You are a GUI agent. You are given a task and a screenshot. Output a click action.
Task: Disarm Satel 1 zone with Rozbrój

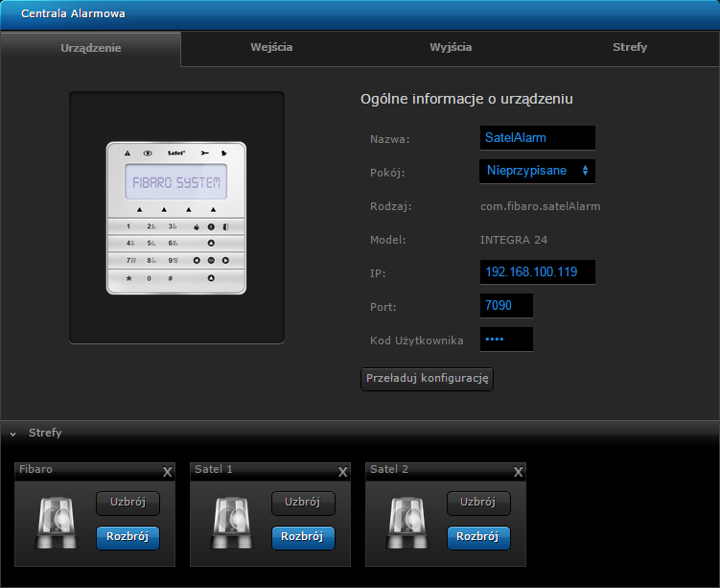click(303, 537)
